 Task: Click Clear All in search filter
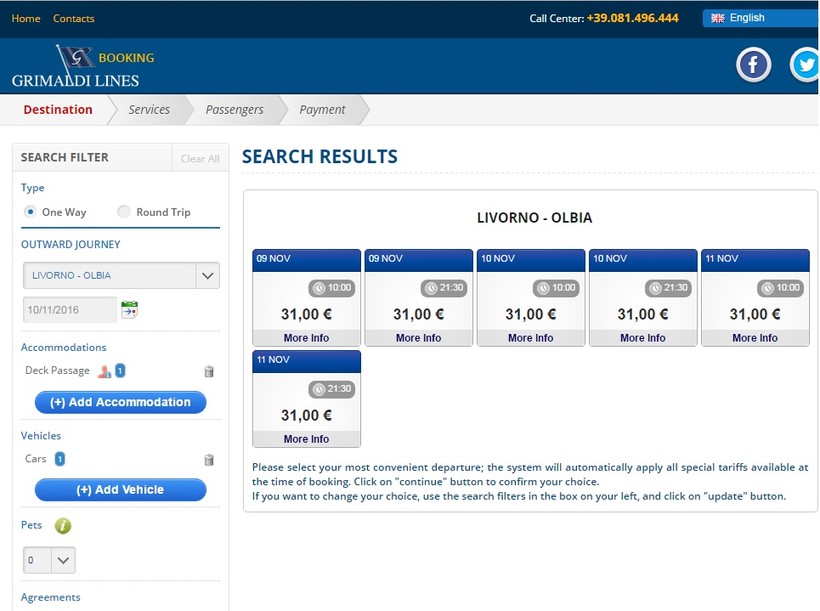pyautogui.click(x=200, y=158)
